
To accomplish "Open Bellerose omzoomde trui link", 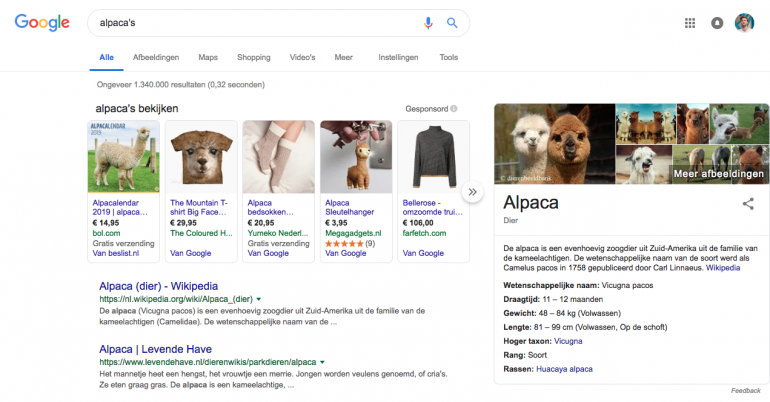I will [x=433, y=207].
